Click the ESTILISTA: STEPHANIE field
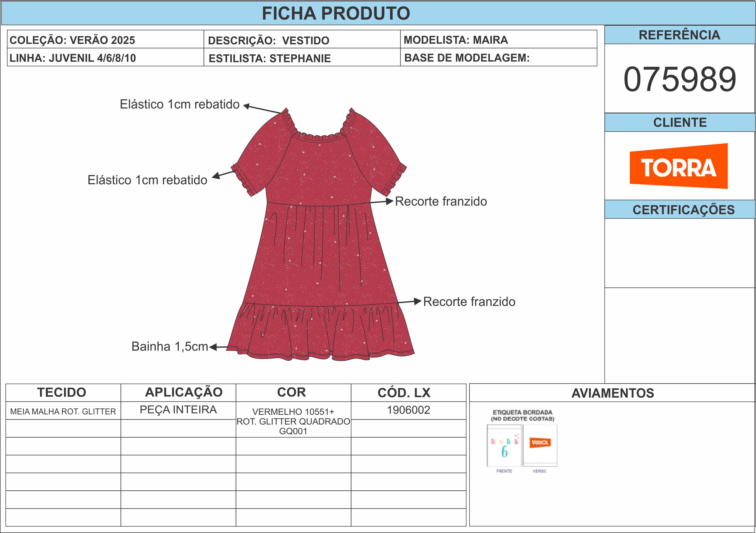 tap(270, 58)
